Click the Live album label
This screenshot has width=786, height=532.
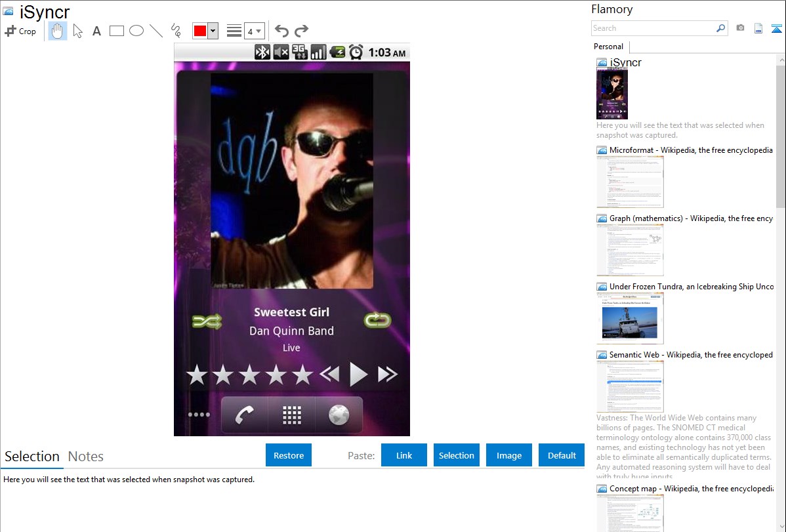tap(291, 348)
